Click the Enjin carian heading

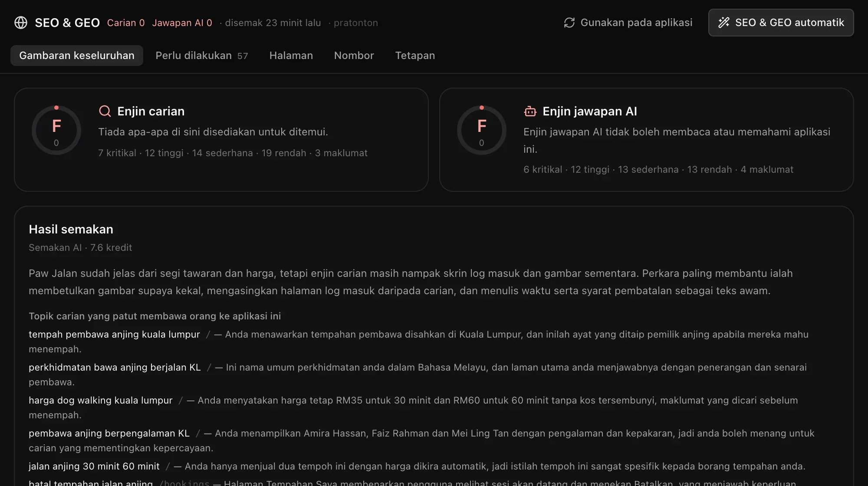pos(151,111)
